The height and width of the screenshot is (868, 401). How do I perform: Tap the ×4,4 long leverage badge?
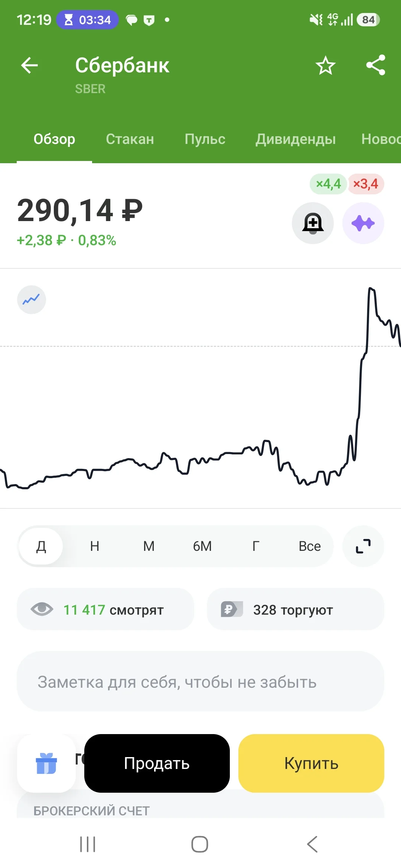pos(328,184)
